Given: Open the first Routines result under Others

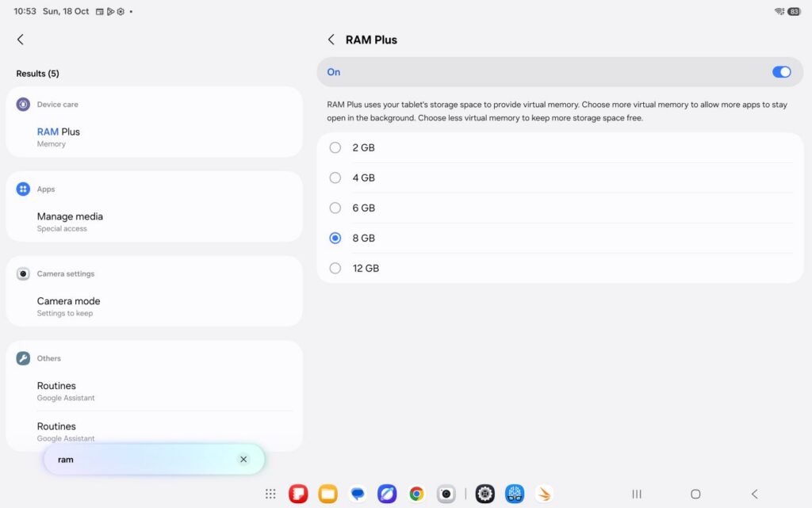Looking at the screenshot, I should 155,391.
